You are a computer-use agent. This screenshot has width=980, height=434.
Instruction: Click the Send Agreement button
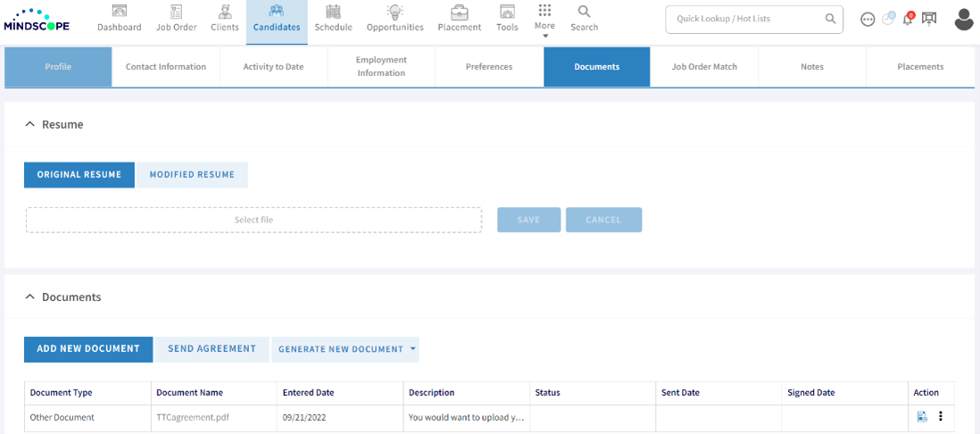(x=212, y=349)
